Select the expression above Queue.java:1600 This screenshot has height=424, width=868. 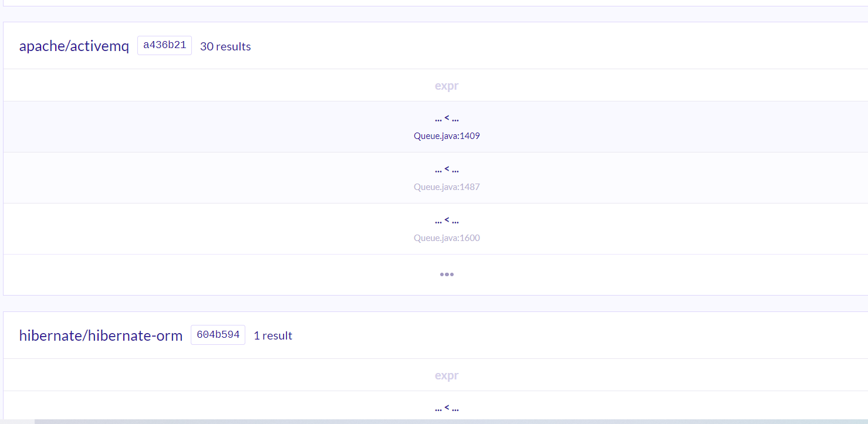pyautogui.click(x=447, y=221)
